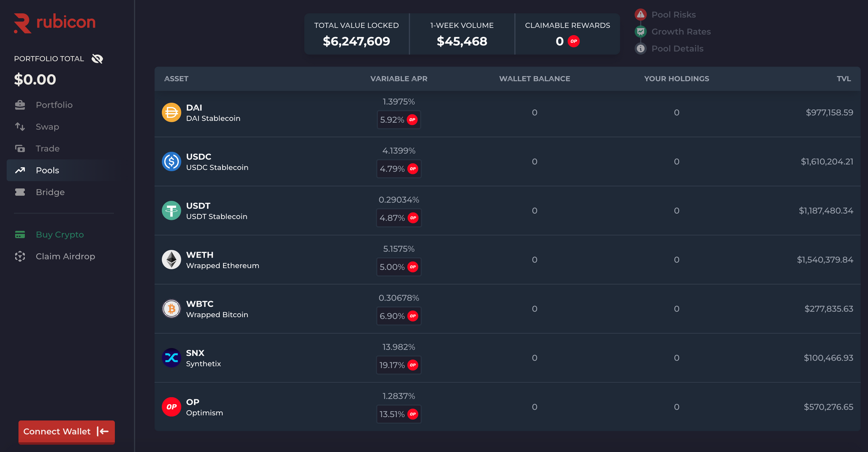Click the Portfolio briefcase icon
Viewport: 868px width, 452px height.
pos(20,105)
